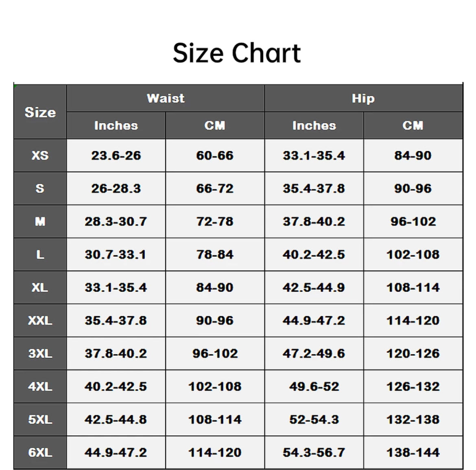Click waist CM value 72-78
476x470 pixels.
215,222
